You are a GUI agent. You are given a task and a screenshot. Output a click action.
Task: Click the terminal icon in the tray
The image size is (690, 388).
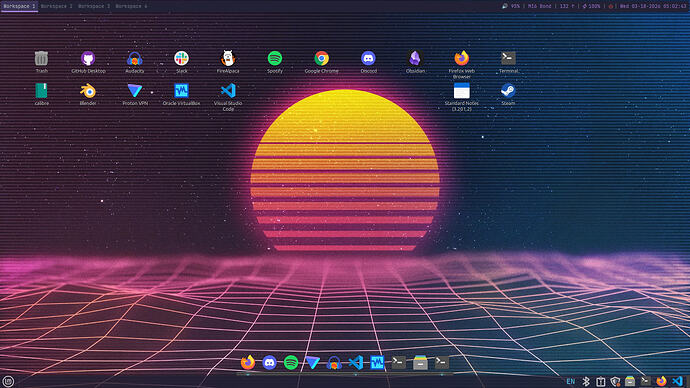[645, 381]
